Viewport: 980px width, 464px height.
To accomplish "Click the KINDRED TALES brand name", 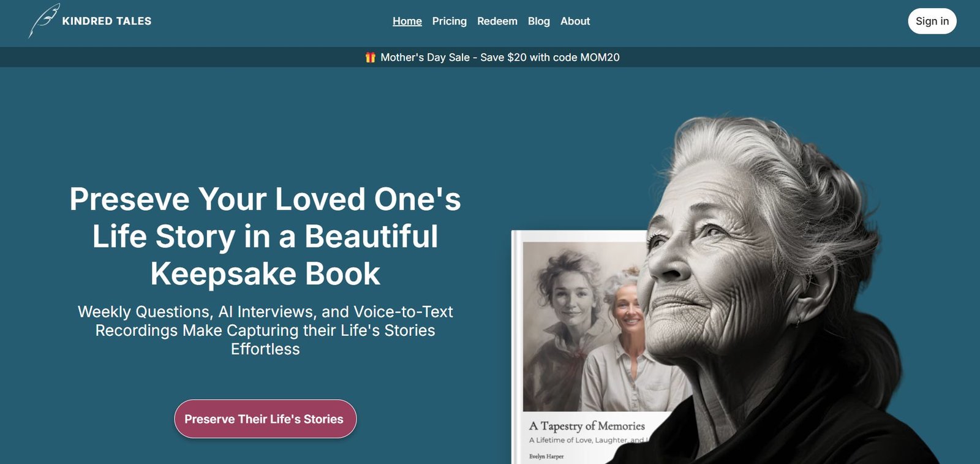I will click(107, 21).
